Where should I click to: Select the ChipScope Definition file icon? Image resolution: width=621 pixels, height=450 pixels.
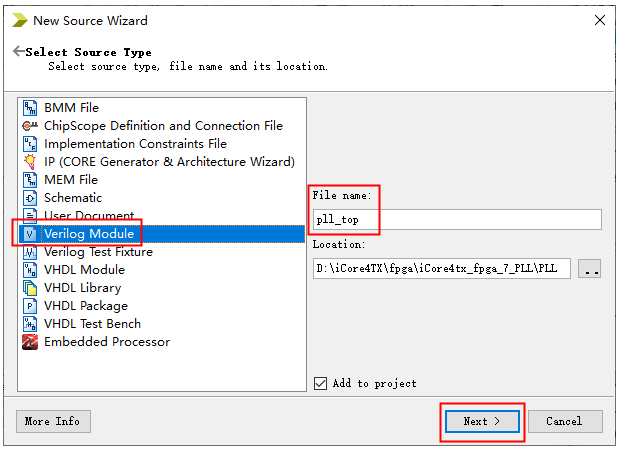[x=29, y=126]
